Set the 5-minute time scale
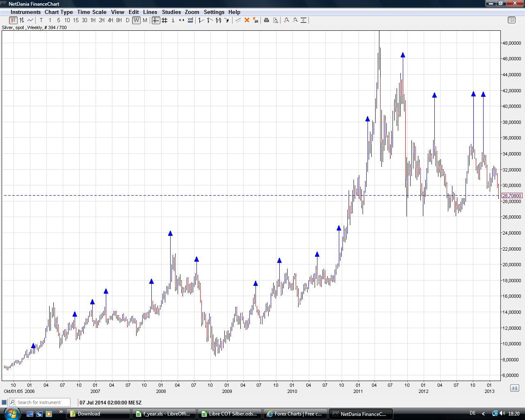Screen dimensions: 525x420 point(59,20)
